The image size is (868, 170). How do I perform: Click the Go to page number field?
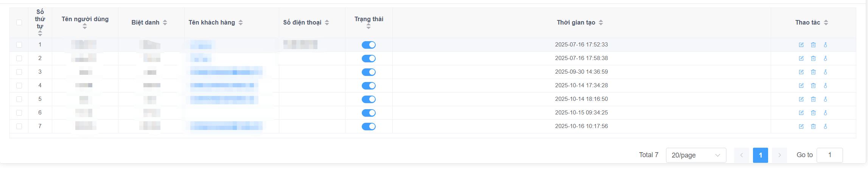(829, 155)
